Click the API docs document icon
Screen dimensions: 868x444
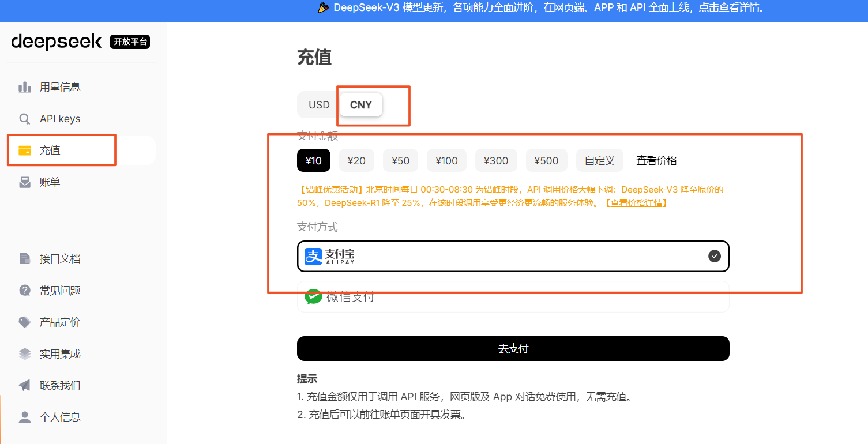coord(25,258)
